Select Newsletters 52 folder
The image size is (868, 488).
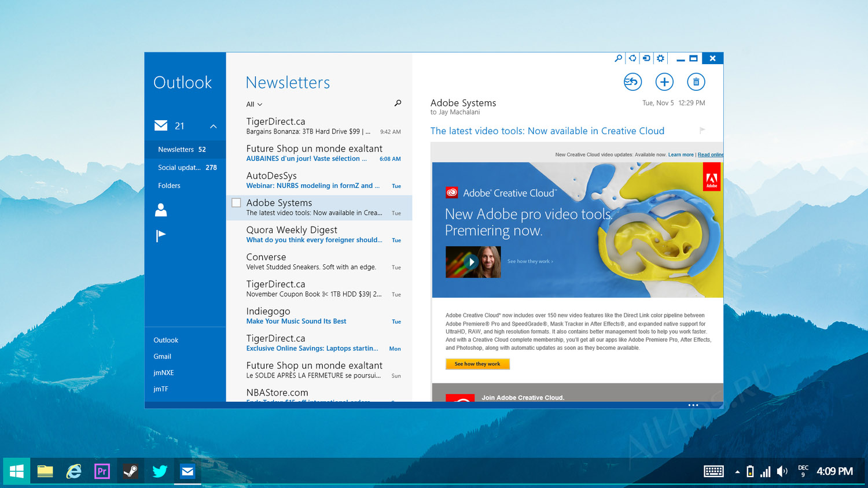(185, 149)
